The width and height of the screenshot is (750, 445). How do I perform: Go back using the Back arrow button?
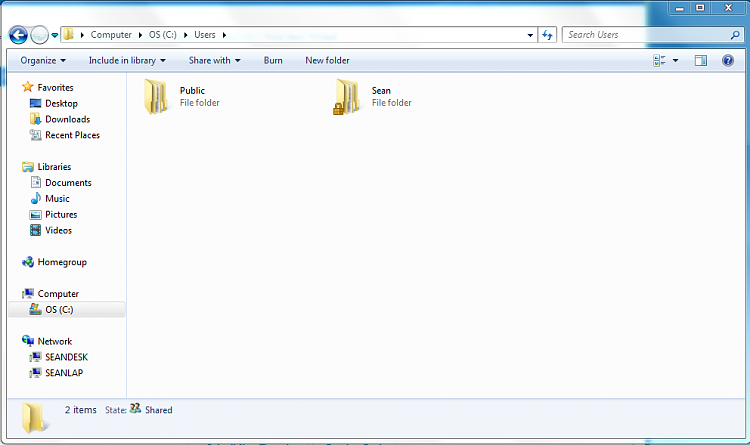click(x=18, y=35)
